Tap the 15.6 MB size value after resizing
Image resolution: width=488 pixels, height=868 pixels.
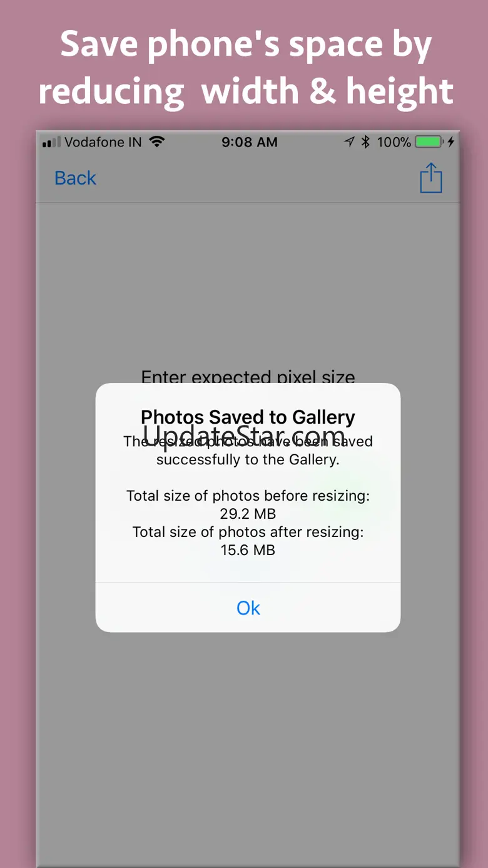248,550
